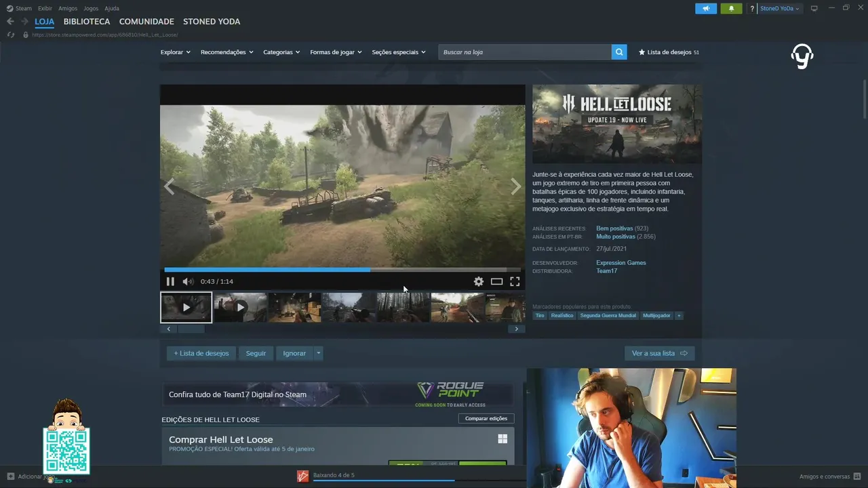The width and height of the screenshot is (868, 488).
Task: Select the LOJA tab
Action: 45,22
